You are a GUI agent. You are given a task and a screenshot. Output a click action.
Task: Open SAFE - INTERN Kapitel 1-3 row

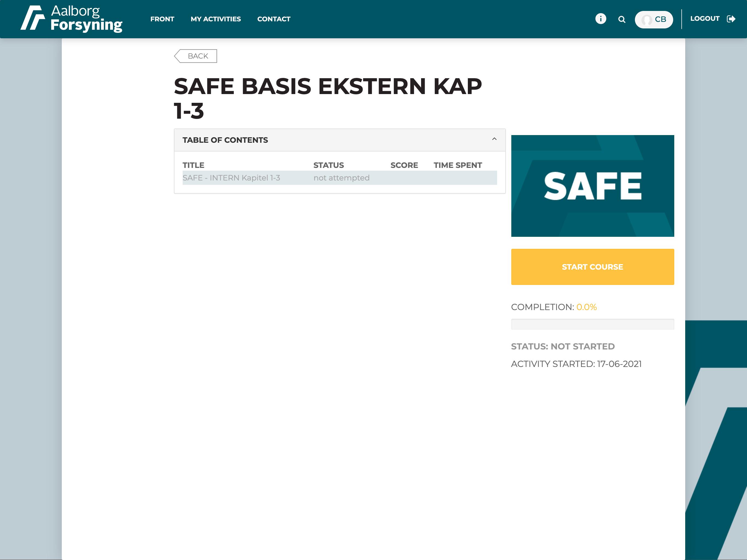[339, 178]
